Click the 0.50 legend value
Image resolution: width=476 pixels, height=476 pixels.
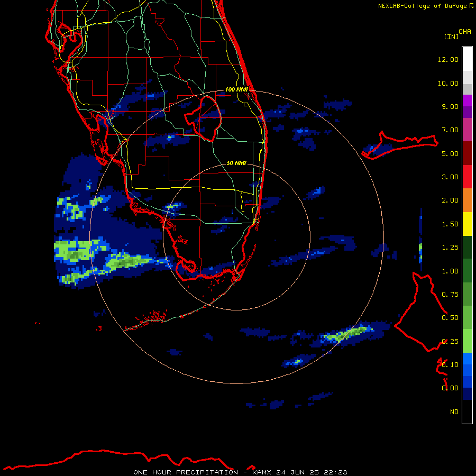point(450,318)
